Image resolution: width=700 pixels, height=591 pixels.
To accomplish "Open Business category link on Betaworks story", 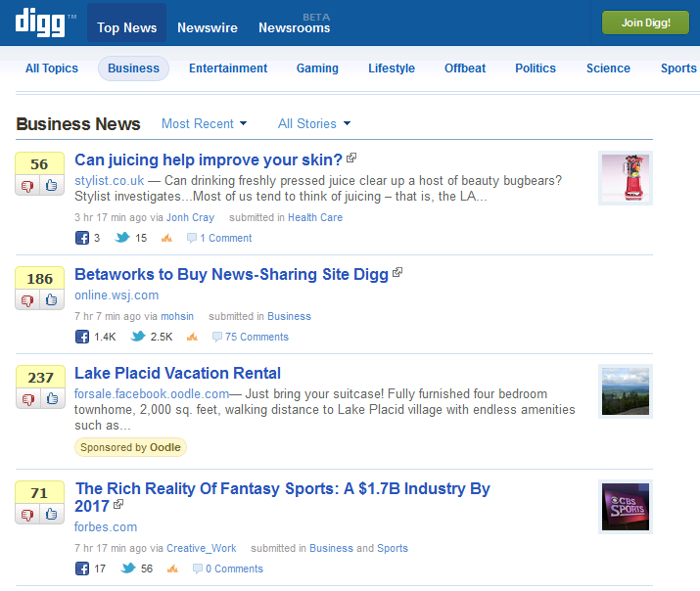I will coord(289,316).
